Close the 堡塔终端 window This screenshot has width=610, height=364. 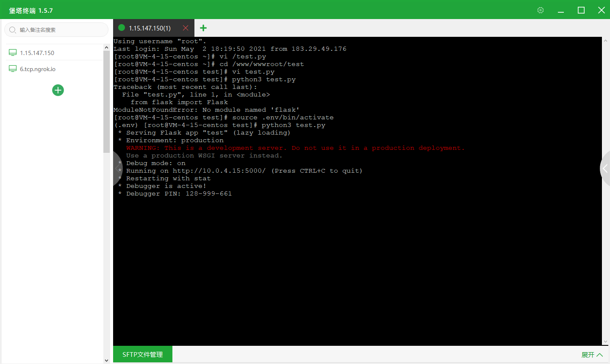point(602,10)
